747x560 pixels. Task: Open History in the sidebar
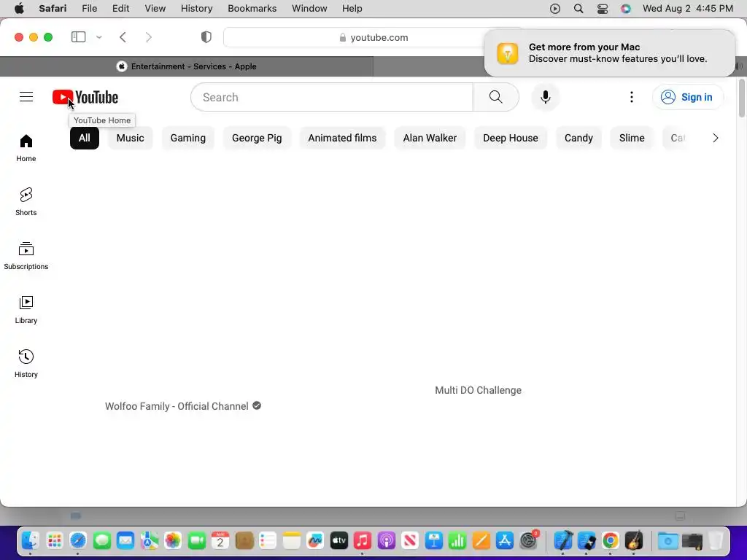[x=26, y=363]
